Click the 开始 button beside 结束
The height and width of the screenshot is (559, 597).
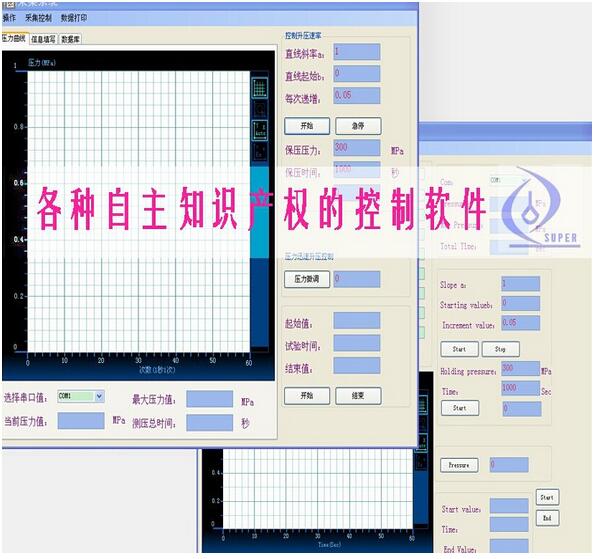tap(307, 396)
